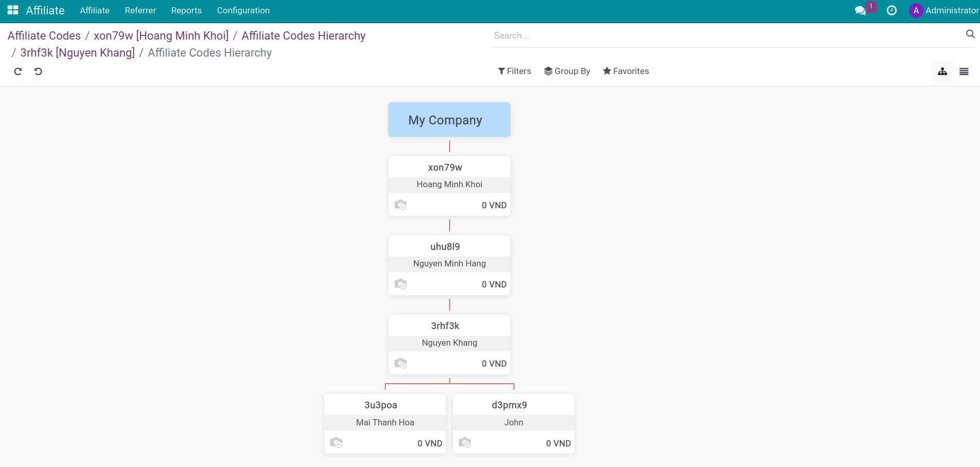Open the Filters dropdown
Image resolution: width=980 pixels, height=467 pixels.
[514, 71]
